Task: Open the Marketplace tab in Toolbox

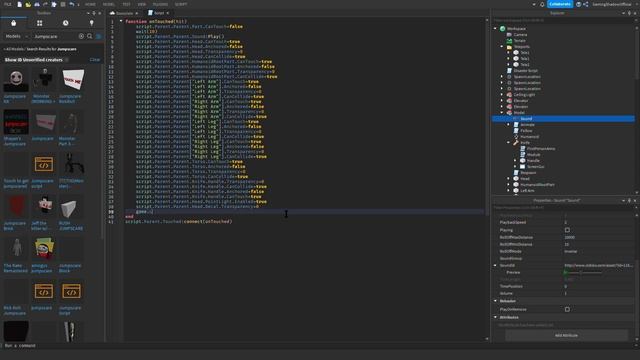Action: (13, 23)
